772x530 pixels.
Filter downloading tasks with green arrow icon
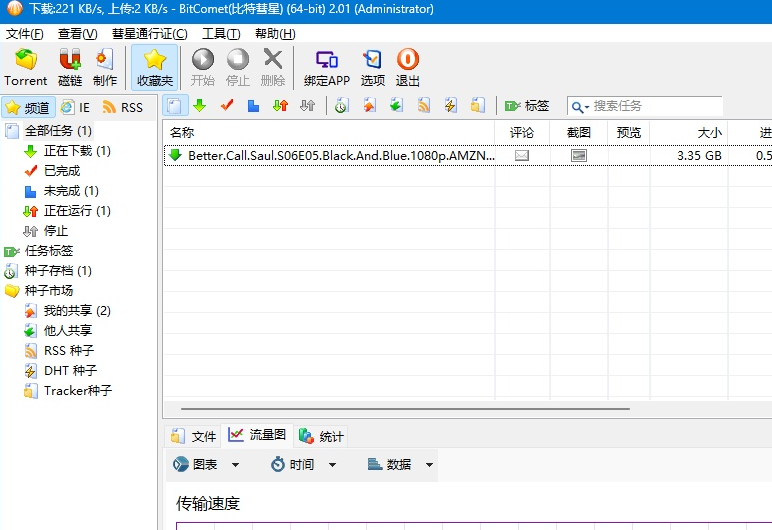(199, 105)
